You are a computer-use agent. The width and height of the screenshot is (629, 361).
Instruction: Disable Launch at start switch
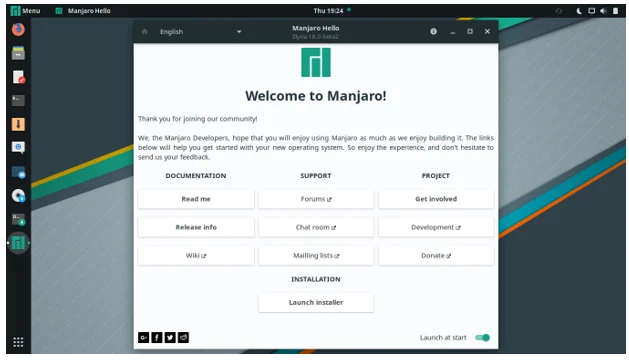coord(483,337)
